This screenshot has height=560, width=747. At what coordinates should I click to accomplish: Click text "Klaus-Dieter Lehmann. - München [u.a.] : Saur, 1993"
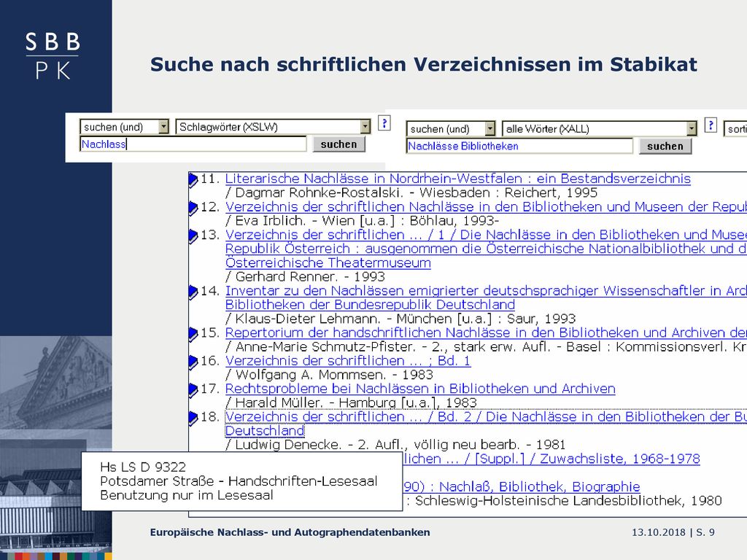click(406, 319)
